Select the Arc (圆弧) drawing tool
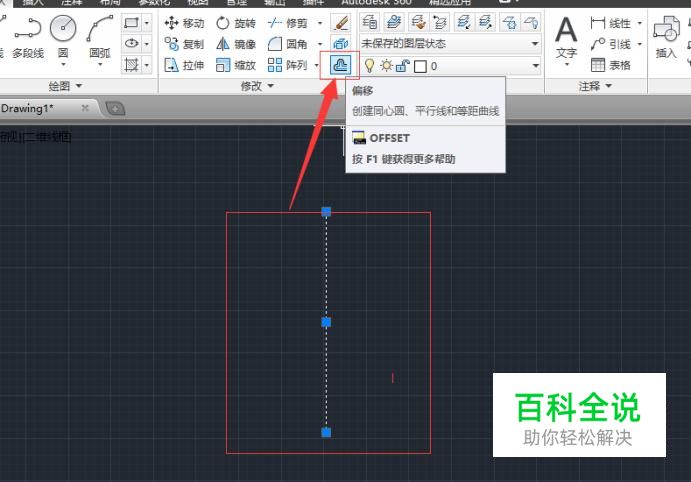This screenshot has width=691, height=482. [x=100, y=36]
